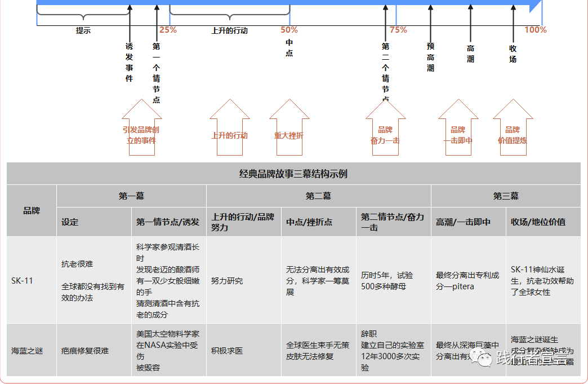The image size is (588, 384).
Task: Click the 25% timeline label
Action: (x=168, y=30)
